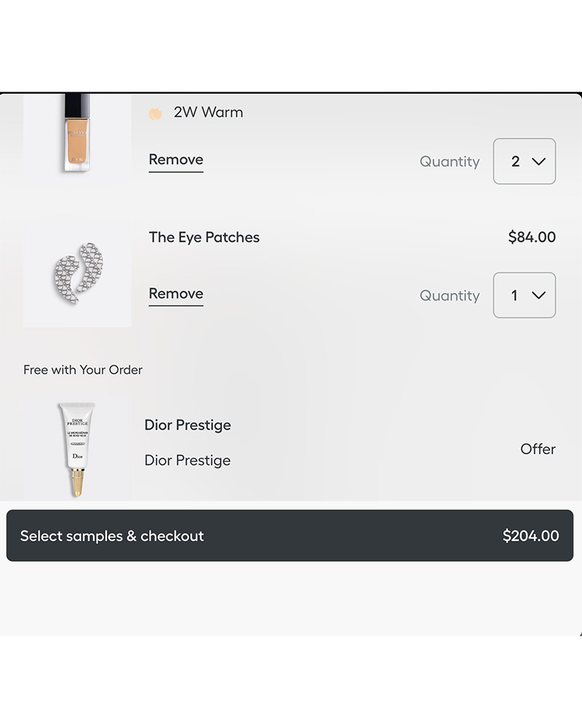Click the lighter Dior Prestige subtitle text
The height and width of the screenshot is (728, 582).
click(188, 461)
